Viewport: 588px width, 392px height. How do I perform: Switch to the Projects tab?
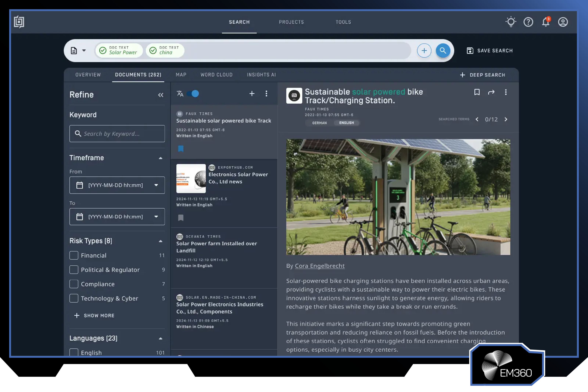[x=291, y=22]
